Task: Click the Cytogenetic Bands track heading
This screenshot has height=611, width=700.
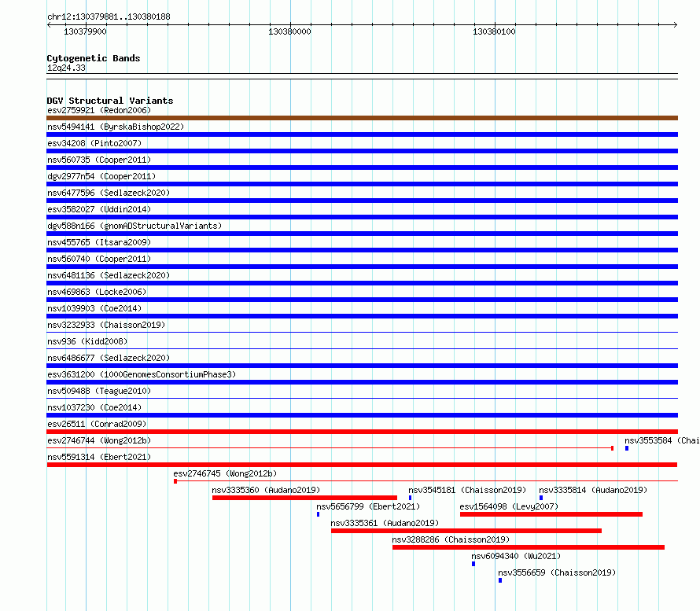Action: pos(94,58)
